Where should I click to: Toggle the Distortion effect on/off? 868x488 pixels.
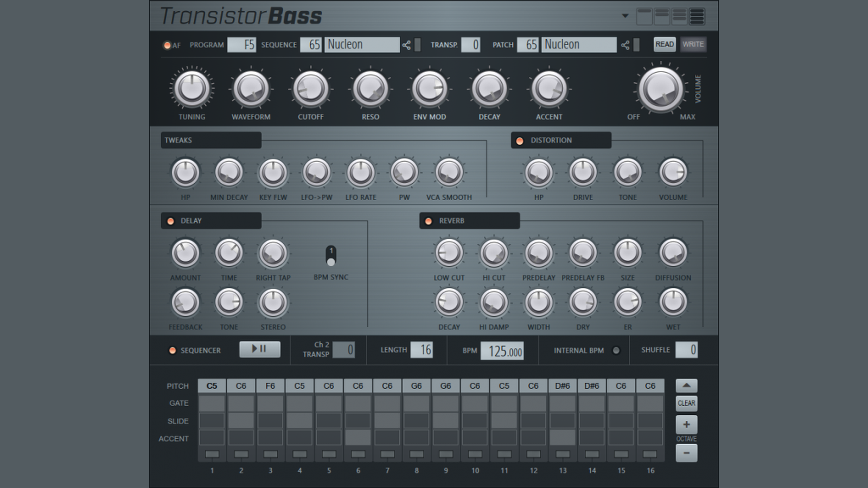click(x=520, y=140)
